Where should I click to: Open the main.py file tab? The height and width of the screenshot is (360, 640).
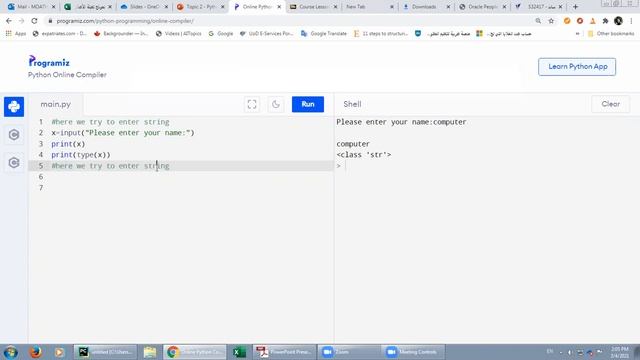[x=56, y=104]
